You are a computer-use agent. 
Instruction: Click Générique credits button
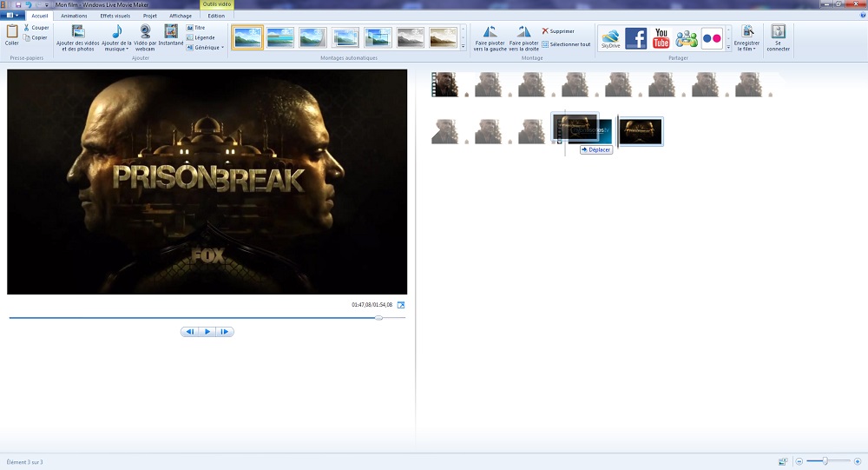point(203,48)
